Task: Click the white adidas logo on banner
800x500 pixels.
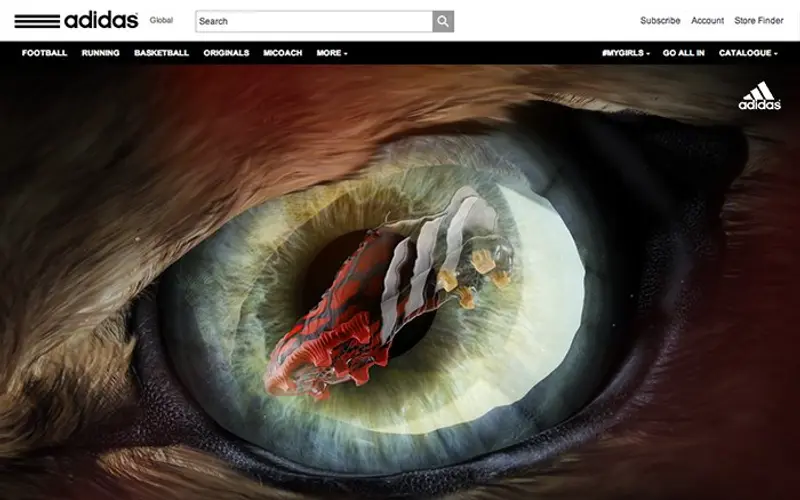Action: (759, 95)
